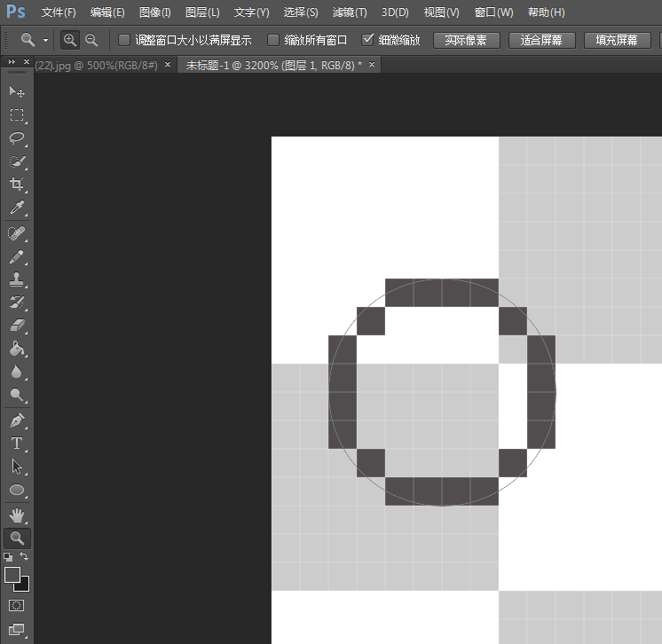Select the Dodge tool
The height and width of the screenshot is (644, 662).
(x=17, y=395)
